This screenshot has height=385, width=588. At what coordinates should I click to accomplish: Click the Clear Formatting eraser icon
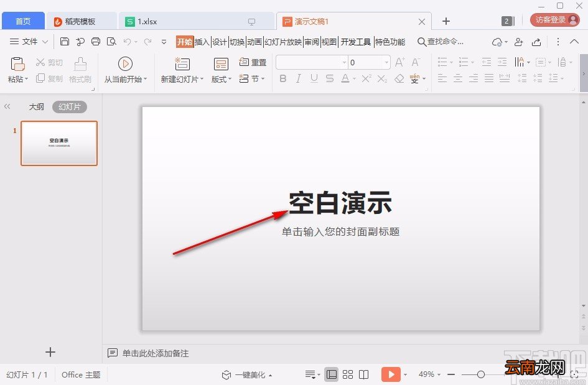click(399, 78)
